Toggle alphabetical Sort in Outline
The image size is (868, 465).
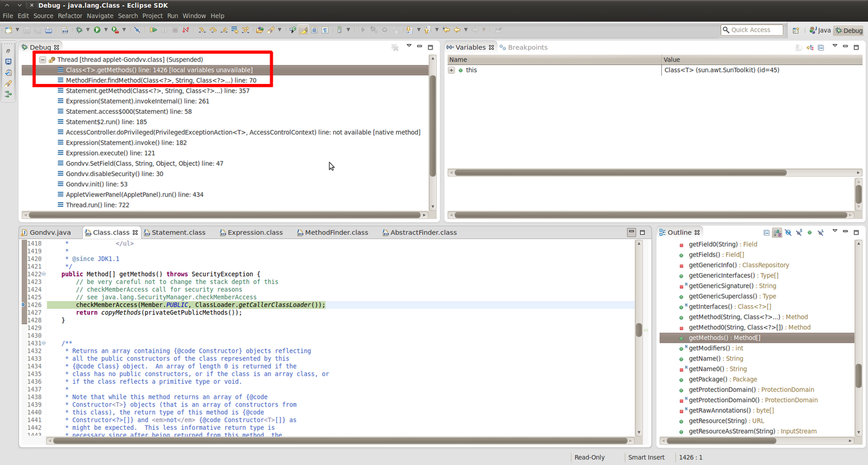click(777, 232)
